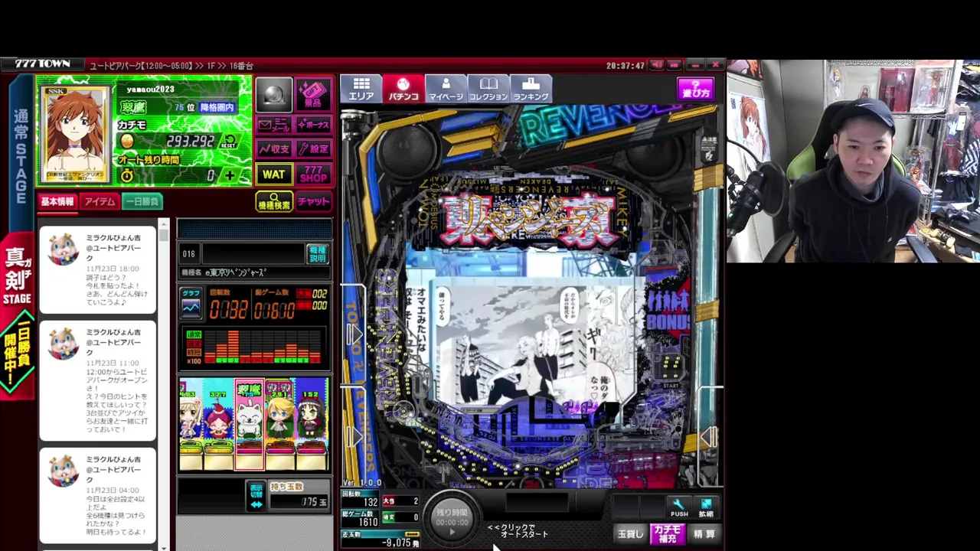Open the 11月23日 04:00 ミラクルぴょん吉 message

point(97,496)
